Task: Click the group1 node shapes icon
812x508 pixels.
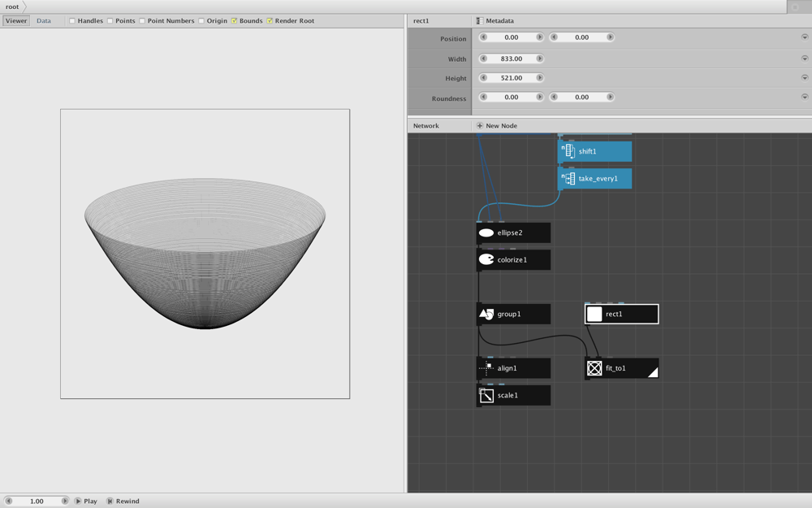Action: pos(486,314)
